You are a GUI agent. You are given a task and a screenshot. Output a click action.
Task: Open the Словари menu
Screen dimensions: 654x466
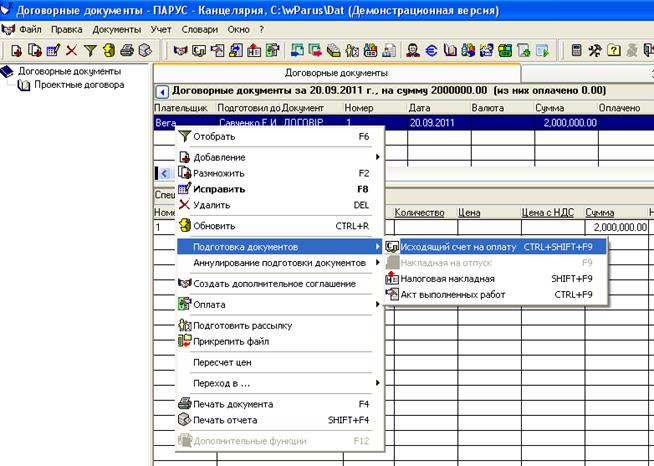tap(200, 30)
